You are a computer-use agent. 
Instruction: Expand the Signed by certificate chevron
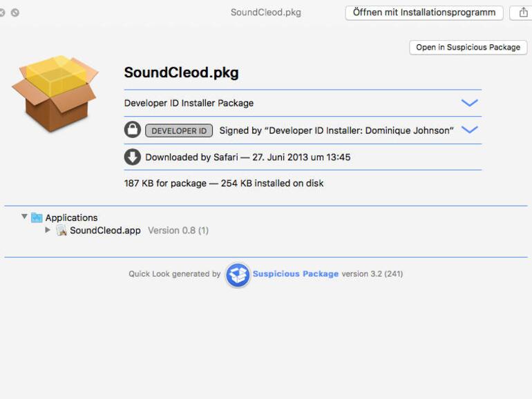469,130
